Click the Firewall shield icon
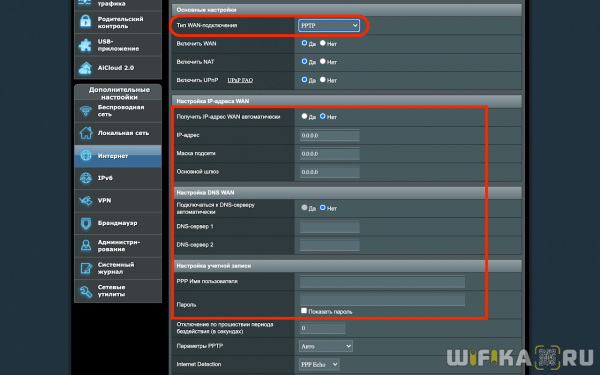The image size is (600, 375). point(86,223)
